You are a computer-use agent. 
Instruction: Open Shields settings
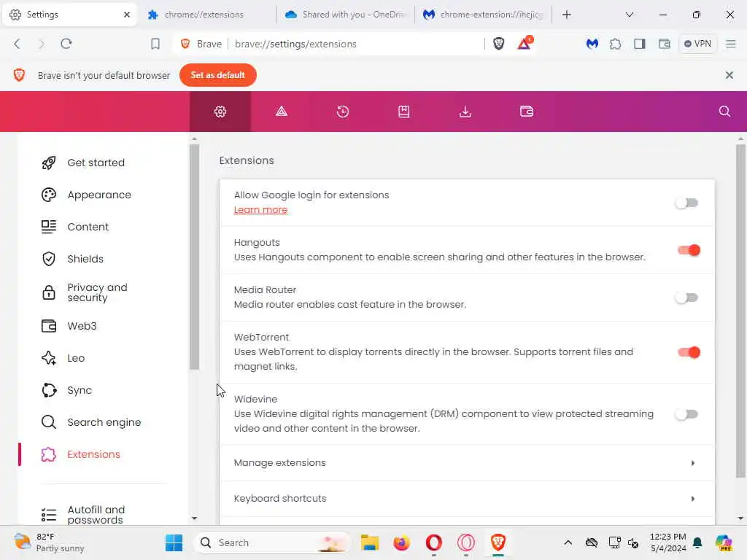(x=85, y=259)
